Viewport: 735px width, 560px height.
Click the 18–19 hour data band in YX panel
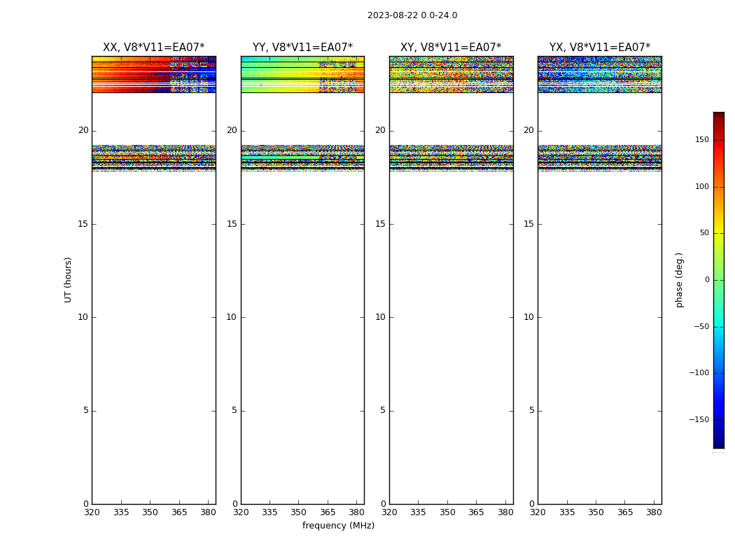599,158
